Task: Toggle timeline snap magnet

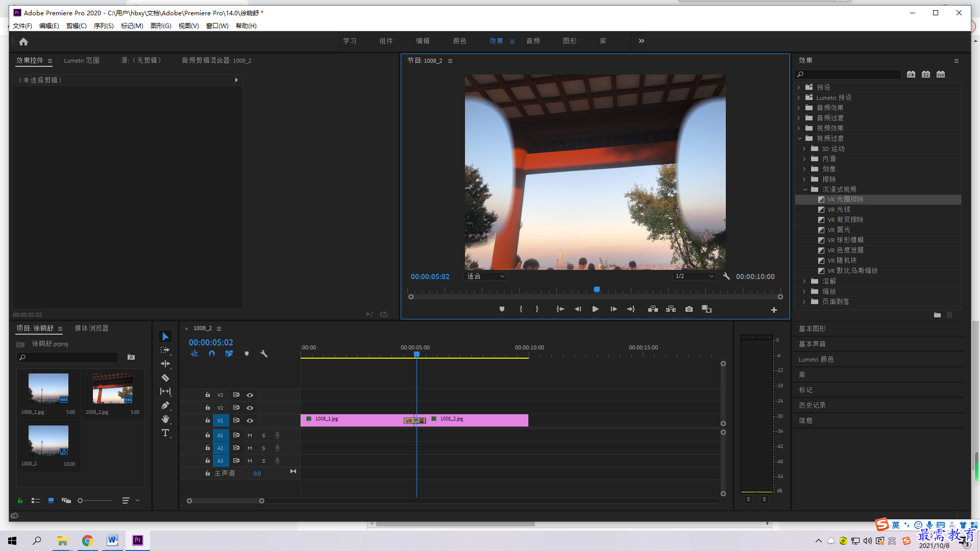Action: click(x=212, y=354)
